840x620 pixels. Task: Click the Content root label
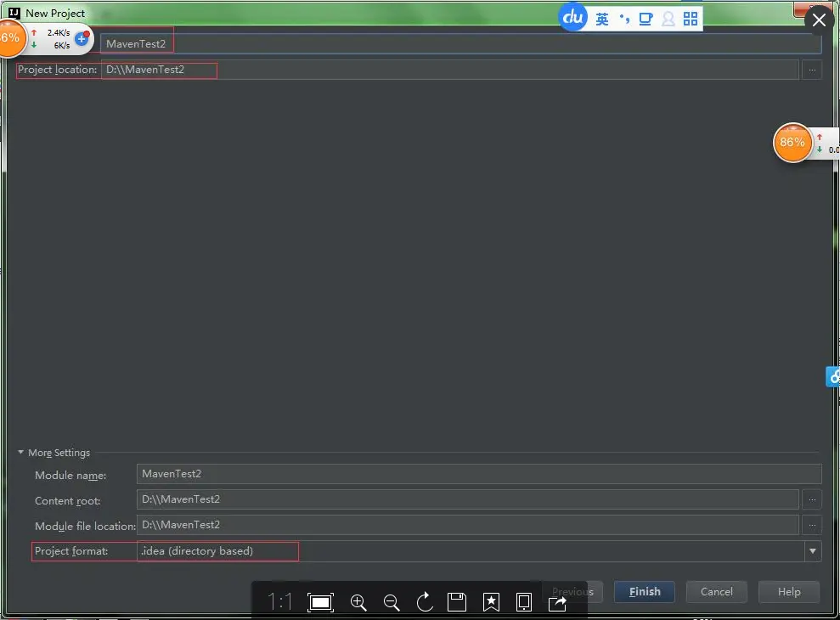click(67, 501)
